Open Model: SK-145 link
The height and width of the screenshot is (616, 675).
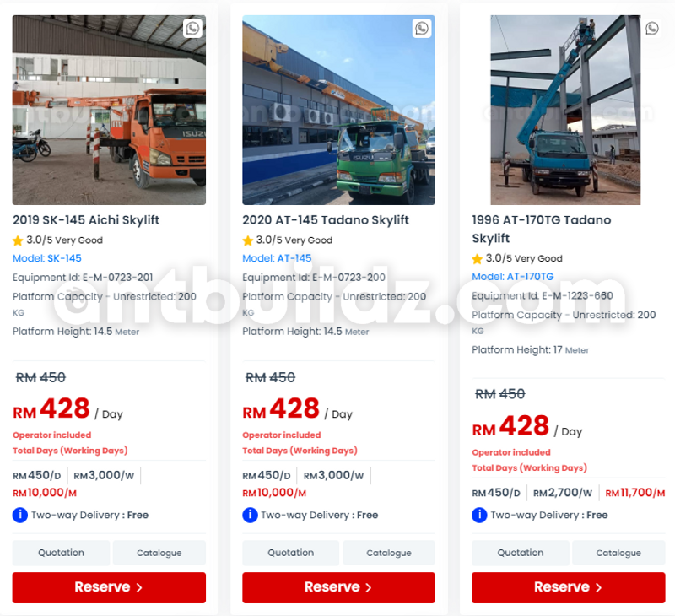47,258
